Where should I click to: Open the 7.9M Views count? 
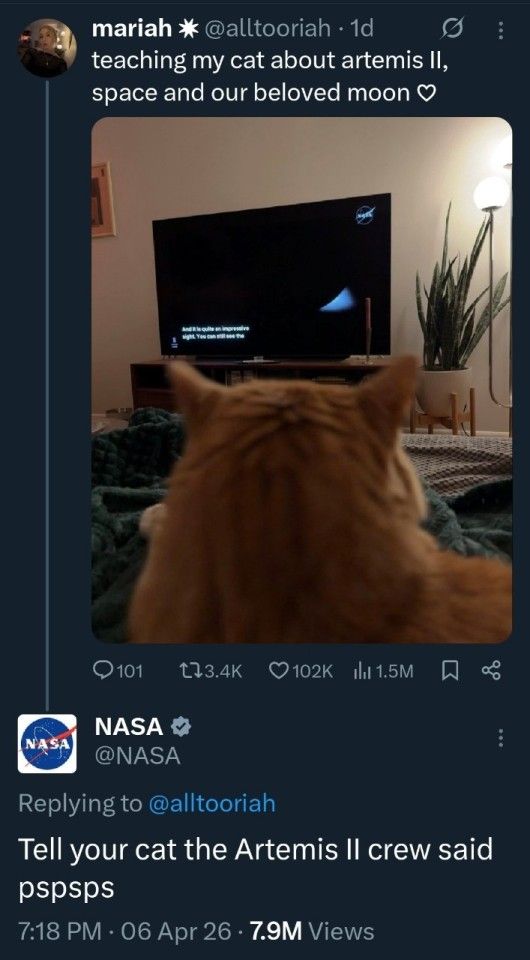click(x=310, y=932)
